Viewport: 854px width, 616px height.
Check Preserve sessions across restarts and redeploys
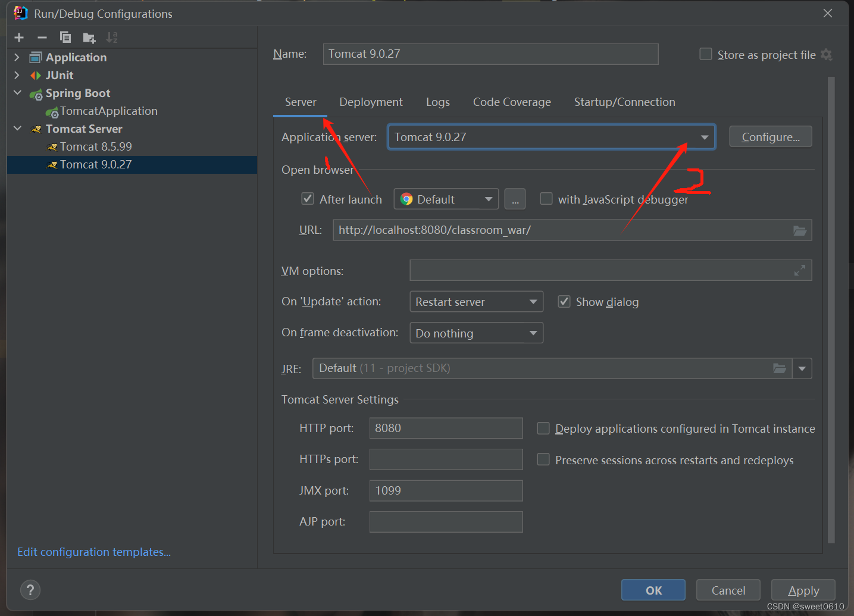(x=543, y=459)
